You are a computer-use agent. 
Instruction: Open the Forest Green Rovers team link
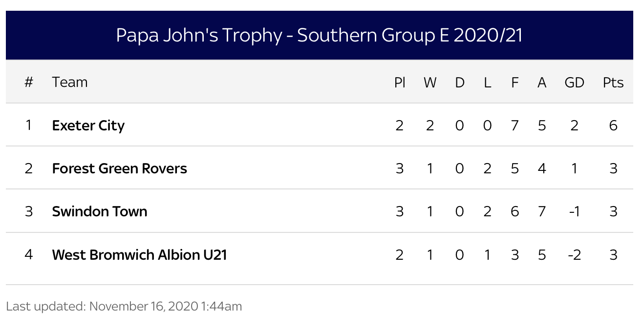click(x=120, y=168)
